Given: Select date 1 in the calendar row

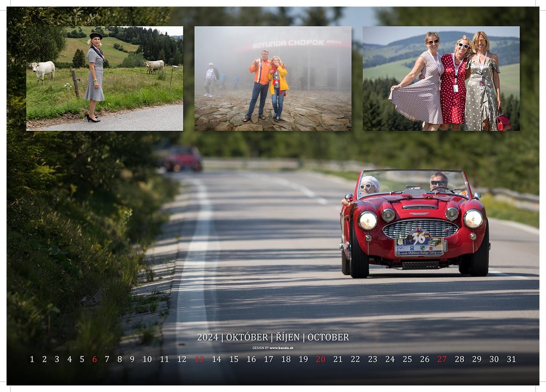Looking at the screenshot, I should (32, 359).
